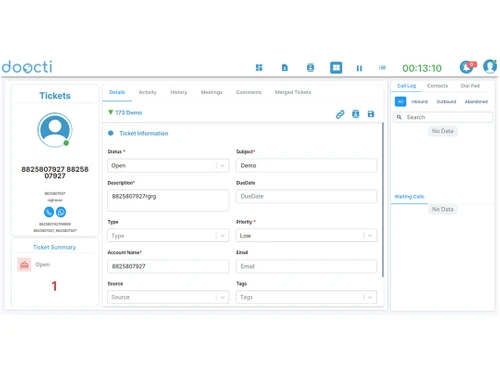Open the Dial Pad tab
Screen dimensions: 500x375
[x=470, y=86]
